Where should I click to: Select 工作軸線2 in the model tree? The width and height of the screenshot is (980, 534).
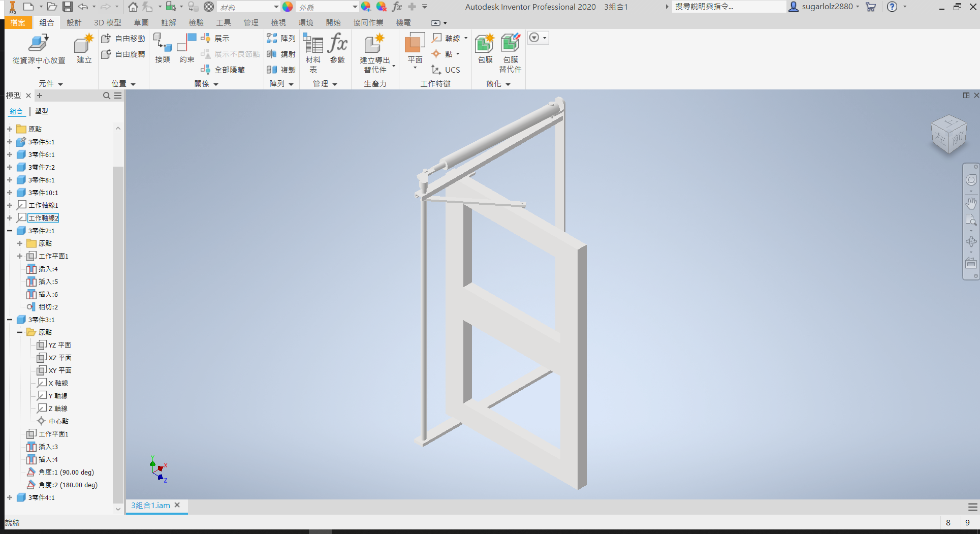(x=44, y=218)
